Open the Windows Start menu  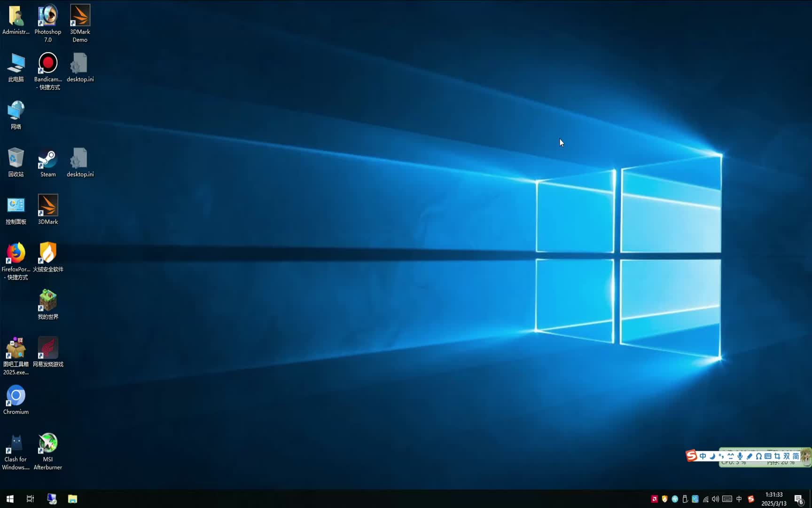point(10,499)
